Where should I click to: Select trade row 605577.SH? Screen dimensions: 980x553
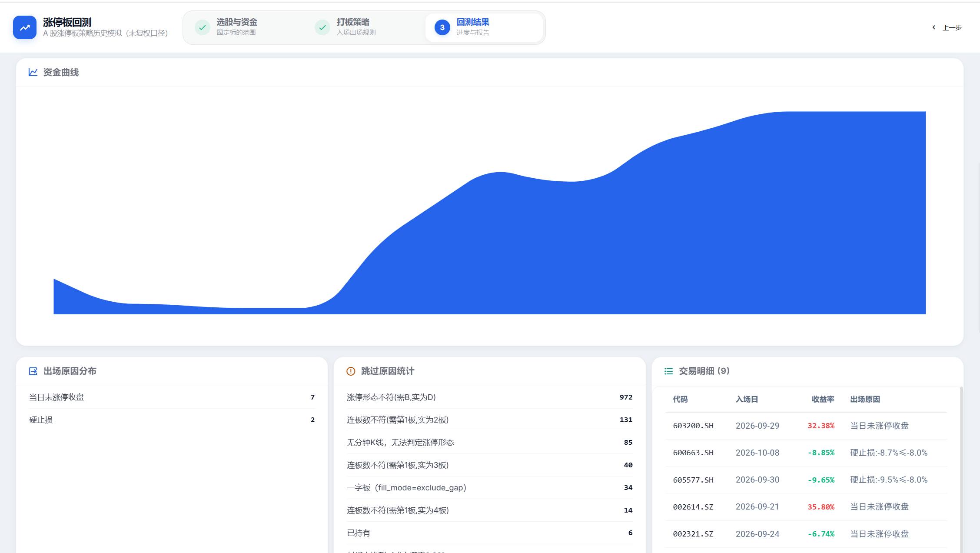click(x=806, y=480)
